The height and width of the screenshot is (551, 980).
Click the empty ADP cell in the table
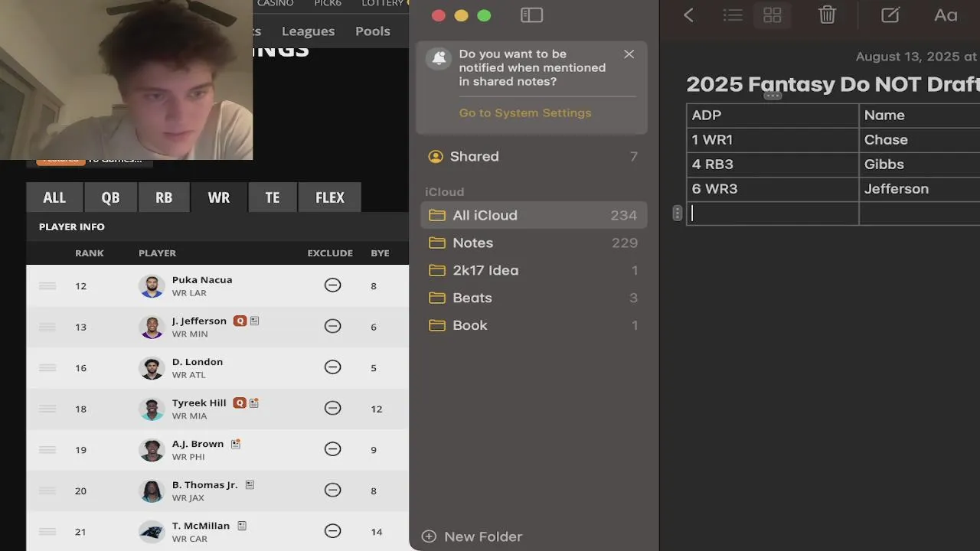[773, 214]
